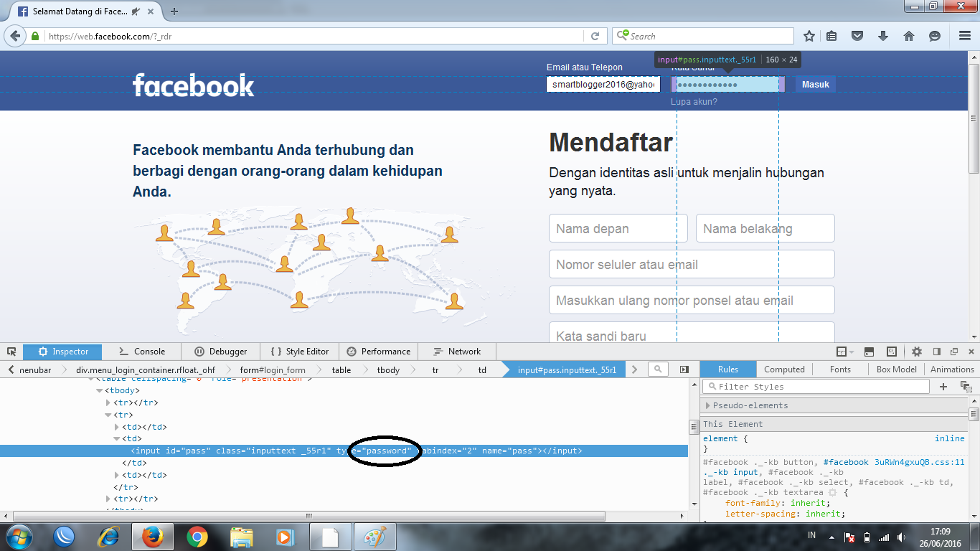Screen dimensions: 980x551
Task: Open the Network tab
Action: tap(458, 352)
